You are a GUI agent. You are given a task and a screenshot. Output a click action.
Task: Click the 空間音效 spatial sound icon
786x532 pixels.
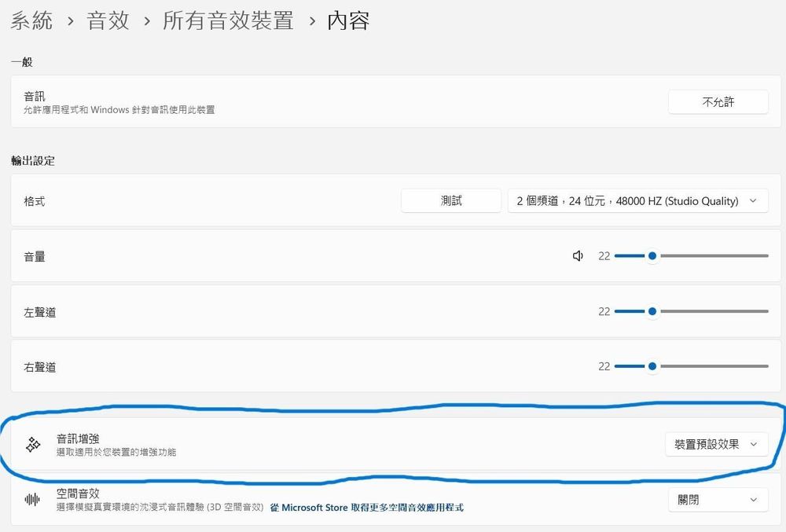[x=31, y=498]
